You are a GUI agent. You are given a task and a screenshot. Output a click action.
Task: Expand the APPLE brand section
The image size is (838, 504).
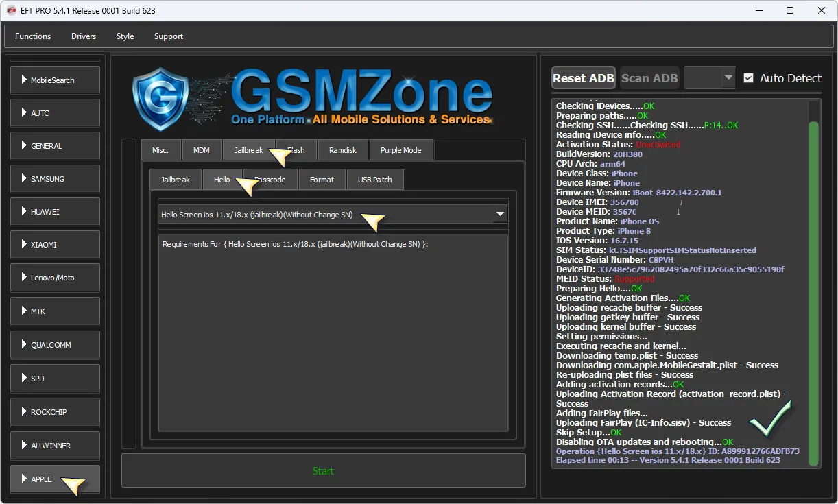point(55,479)
